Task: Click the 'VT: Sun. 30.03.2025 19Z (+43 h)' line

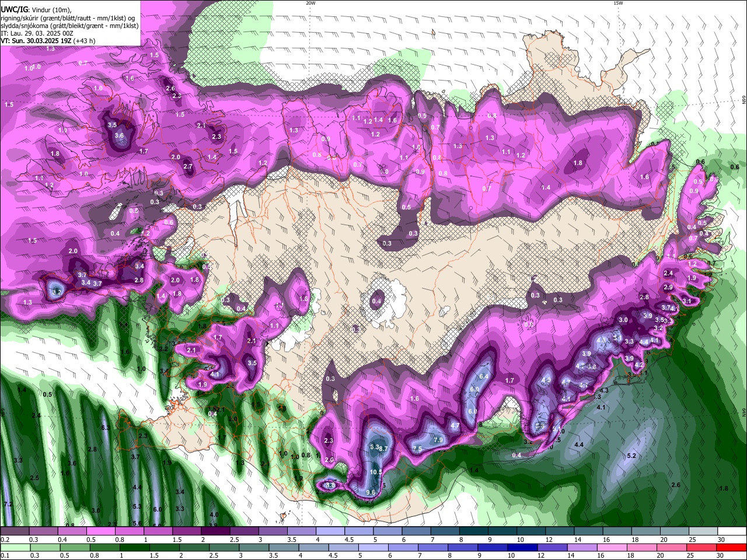Action: [x=48, y=41]
